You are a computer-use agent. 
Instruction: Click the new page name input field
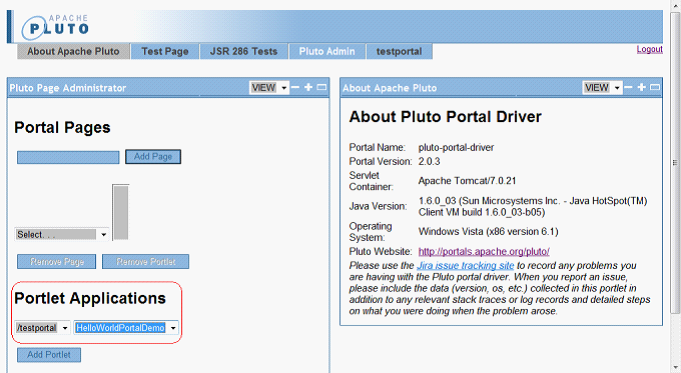coord(68,157)
